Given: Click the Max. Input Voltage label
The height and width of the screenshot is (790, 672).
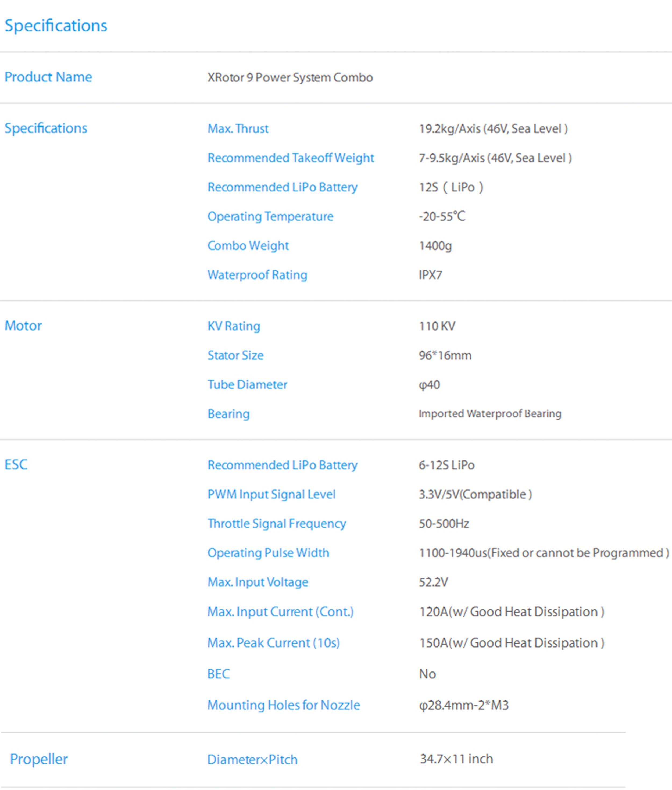Looking at the screenshot, I should tap(258, 582).
